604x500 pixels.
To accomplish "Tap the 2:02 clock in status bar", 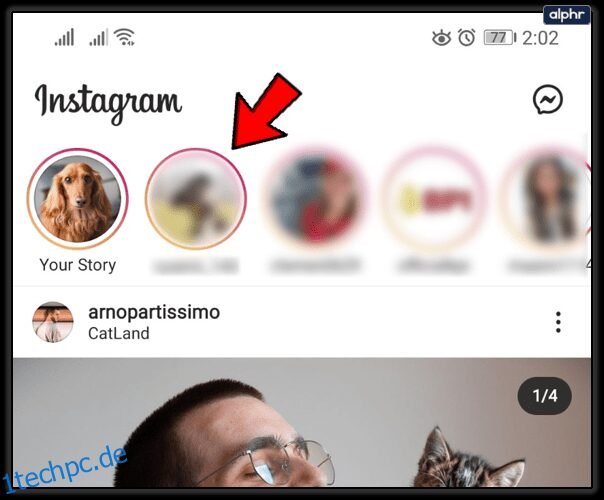I will coord(540,38).
